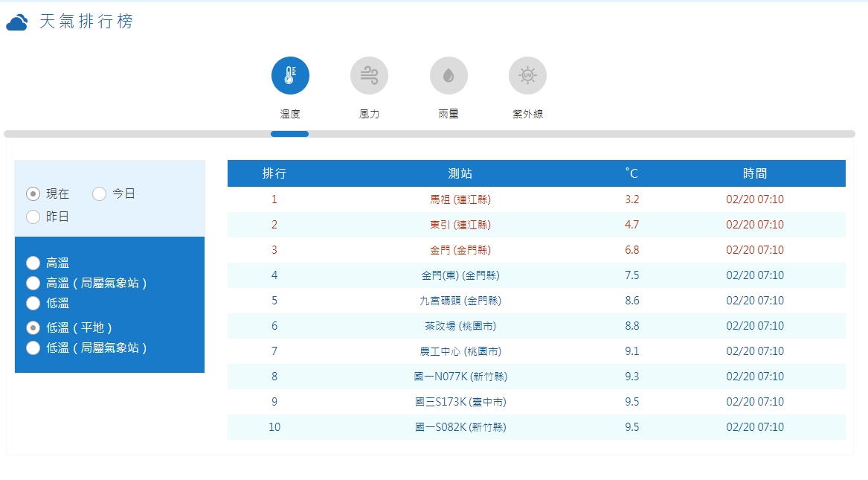
Task: Click the blue cloud logo icon
Action: [17, 23]
